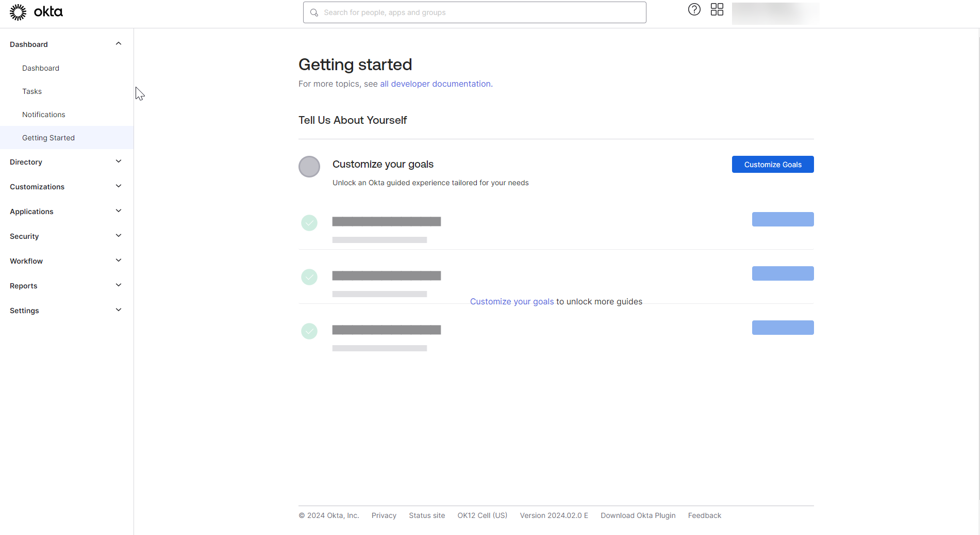Open the blurred user account menu

[x=775, y=13]
